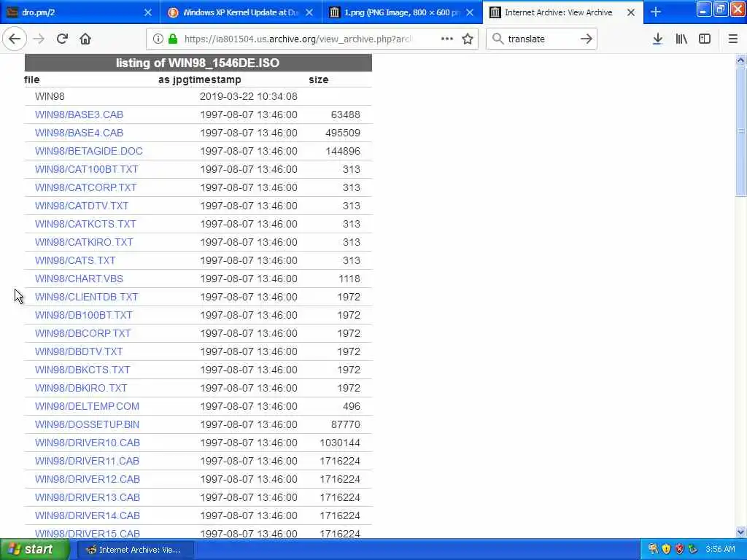Open a new tab with plus

[x=656, y=12]
